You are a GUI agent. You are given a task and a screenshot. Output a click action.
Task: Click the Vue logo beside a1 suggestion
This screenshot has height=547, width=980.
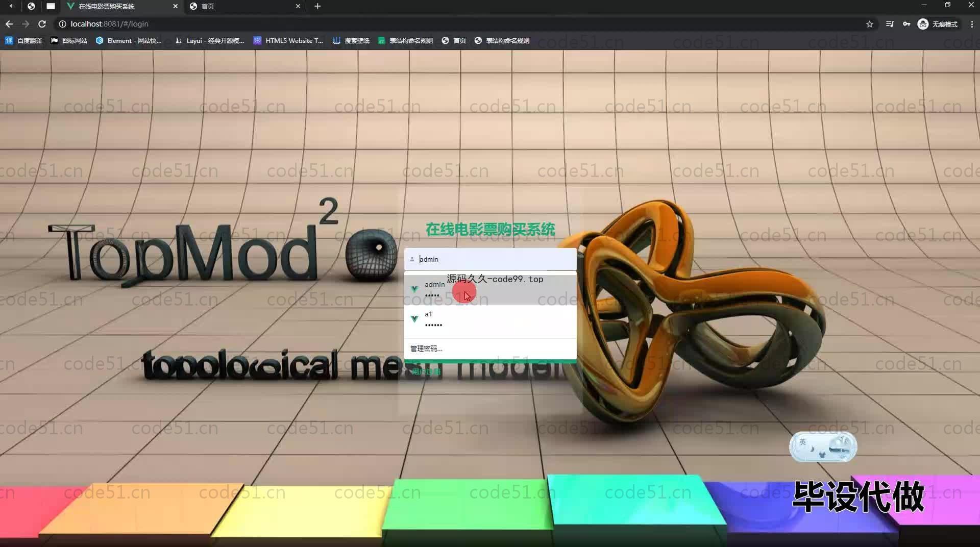pos(414,319)
